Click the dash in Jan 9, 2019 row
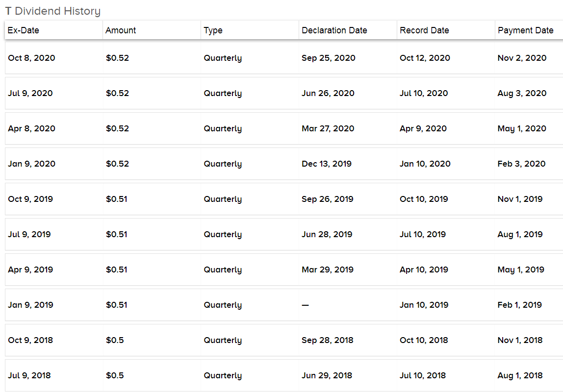Viewport: 563px width, 392px height. point(305,305)
